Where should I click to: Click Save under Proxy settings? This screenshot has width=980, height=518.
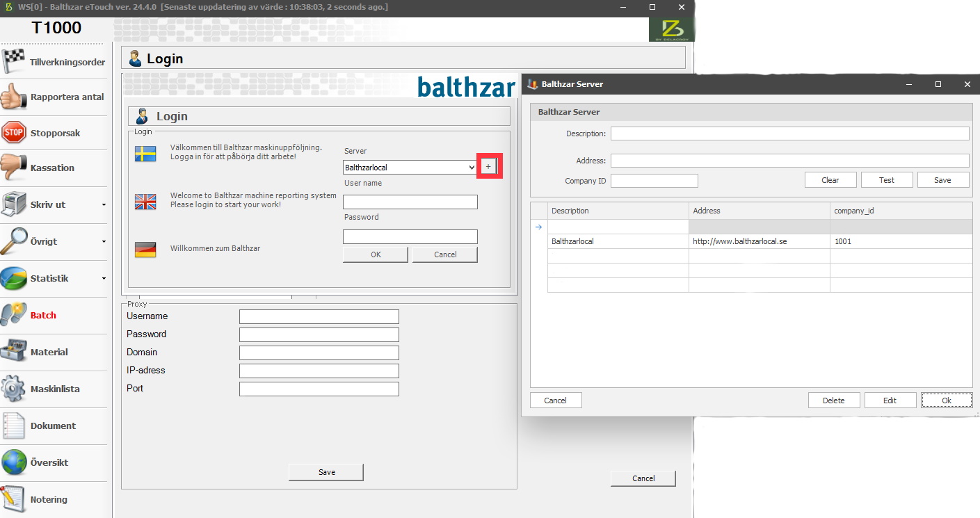pyautogui.click(x=326, y=472)
